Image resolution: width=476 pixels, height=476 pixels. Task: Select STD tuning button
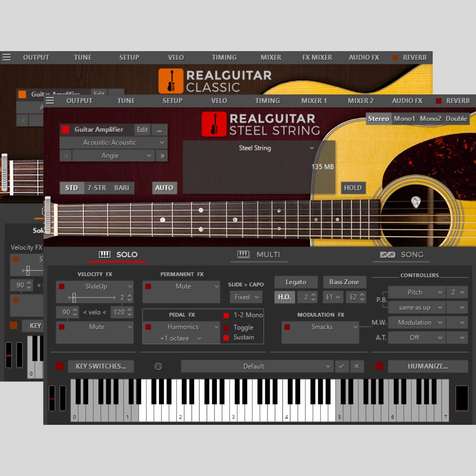point(71,188)
